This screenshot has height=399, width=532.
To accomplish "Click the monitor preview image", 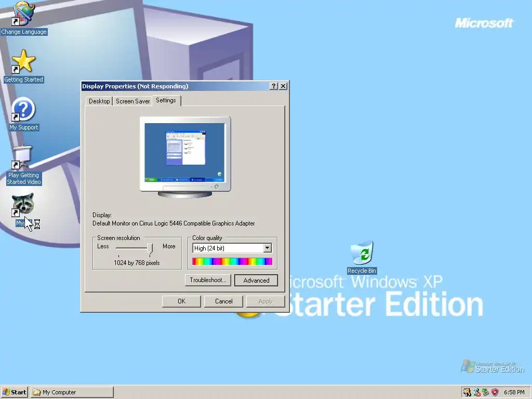I will tap(185, 157).
